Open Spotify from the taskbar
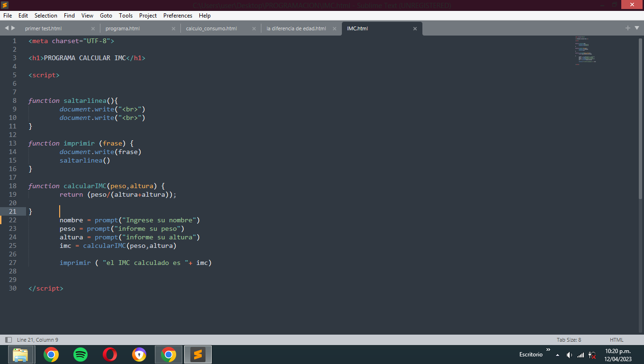 [x=80, y=355]
